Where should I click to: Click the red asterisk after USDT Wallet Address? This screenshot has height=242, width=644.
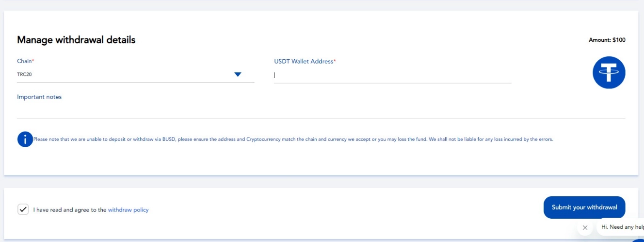[335, 61]
